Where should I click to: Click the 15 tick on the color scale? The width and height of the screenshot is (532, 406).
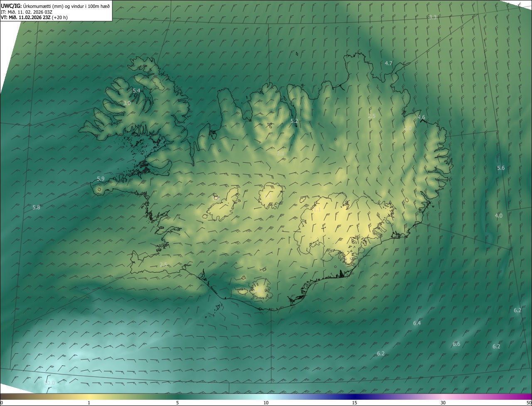point(355,403)
